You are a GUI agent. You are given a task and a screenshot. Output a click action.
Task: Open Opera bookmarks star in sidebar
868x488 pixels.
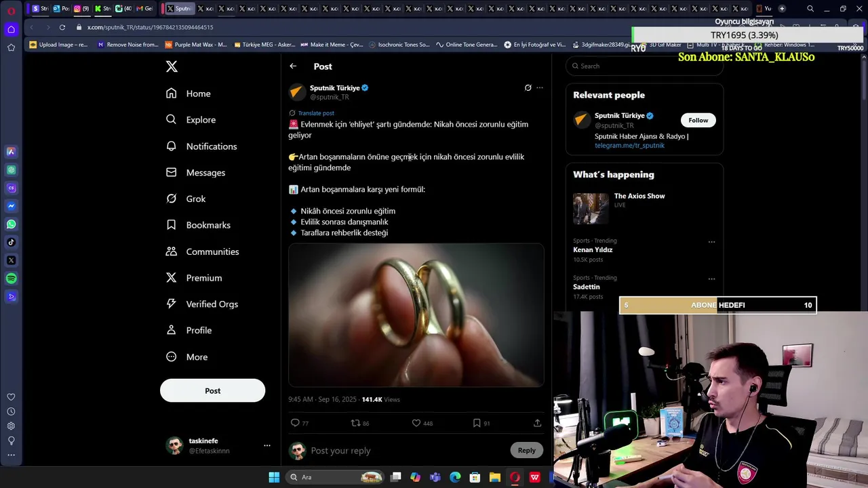click(x=11, y=47)
